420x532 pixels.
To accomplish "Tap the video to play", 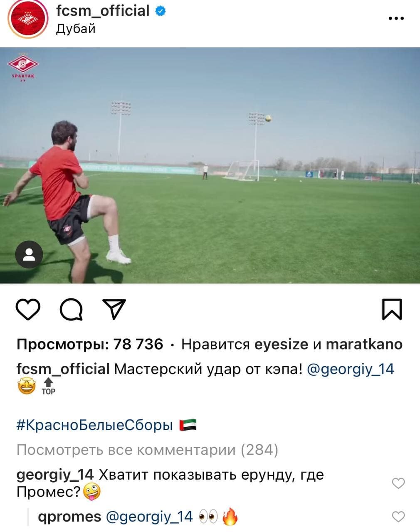I will (210, 165).
